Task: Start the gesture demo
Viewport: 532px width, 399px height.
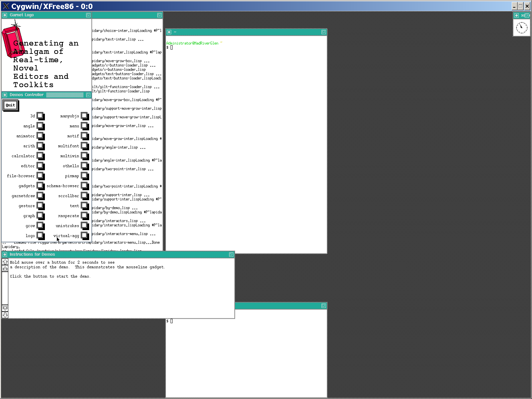Action: click(x=41, y=206)
